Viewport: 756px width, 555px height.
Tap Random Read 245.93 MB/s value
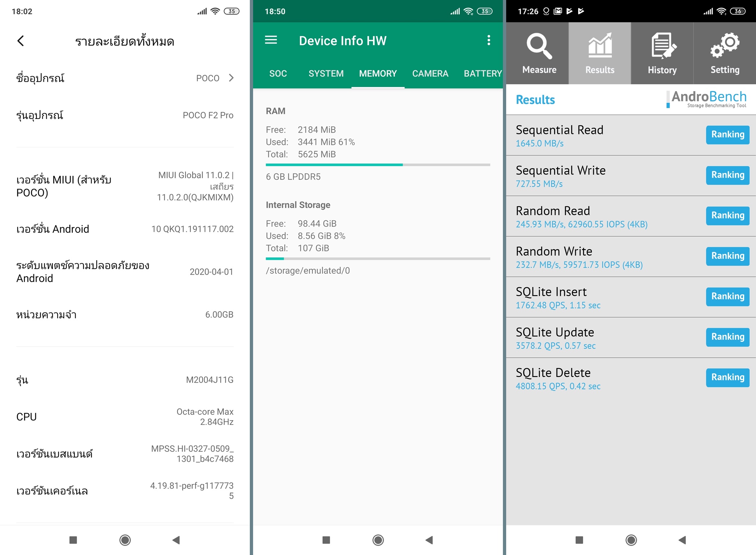(x=581, y=224)
